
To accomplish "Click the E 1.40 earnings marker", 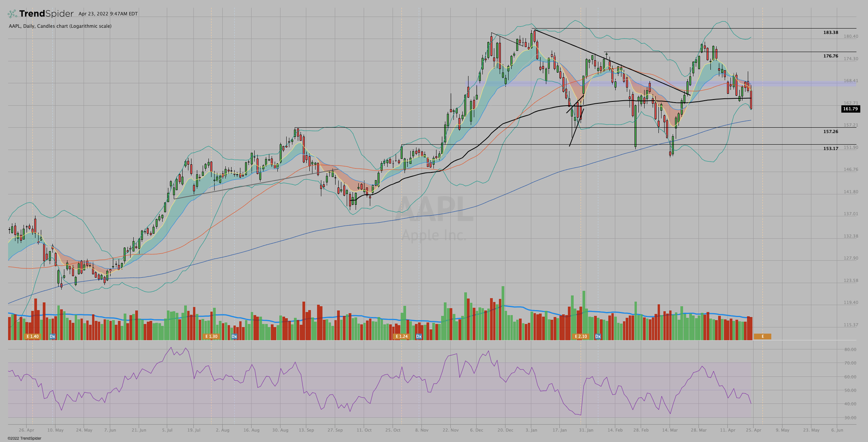I will click(x=33, y=336).
